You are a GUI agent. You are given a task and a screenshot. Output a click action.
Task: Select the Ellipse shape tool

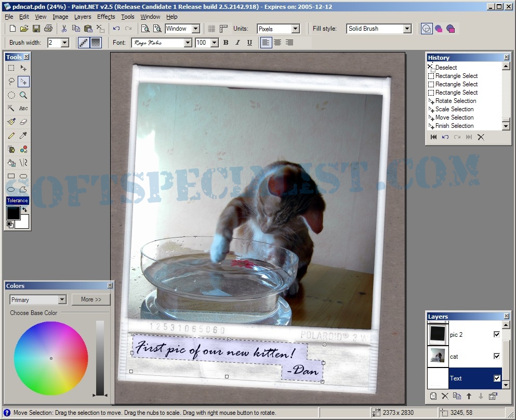coord(11,190)
